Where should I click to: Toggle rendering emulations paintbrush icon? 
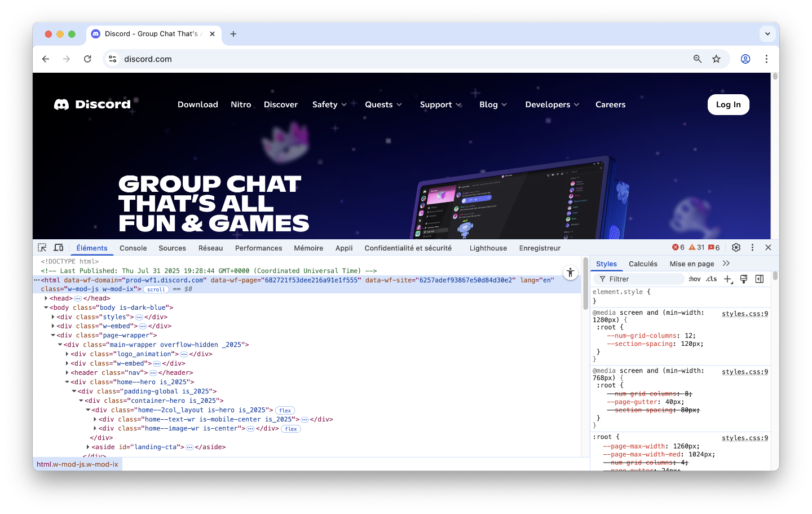tap(744, 279)
